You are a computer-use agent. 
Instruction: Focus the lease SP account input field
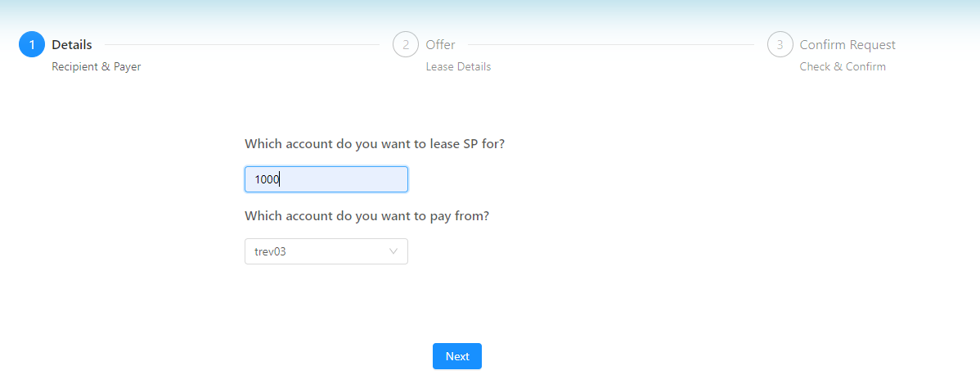pos(344,179)
